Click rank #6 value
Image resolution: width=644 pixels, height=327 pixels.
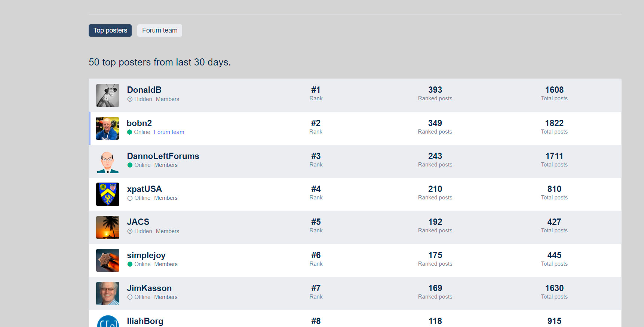tap(316, 255)
